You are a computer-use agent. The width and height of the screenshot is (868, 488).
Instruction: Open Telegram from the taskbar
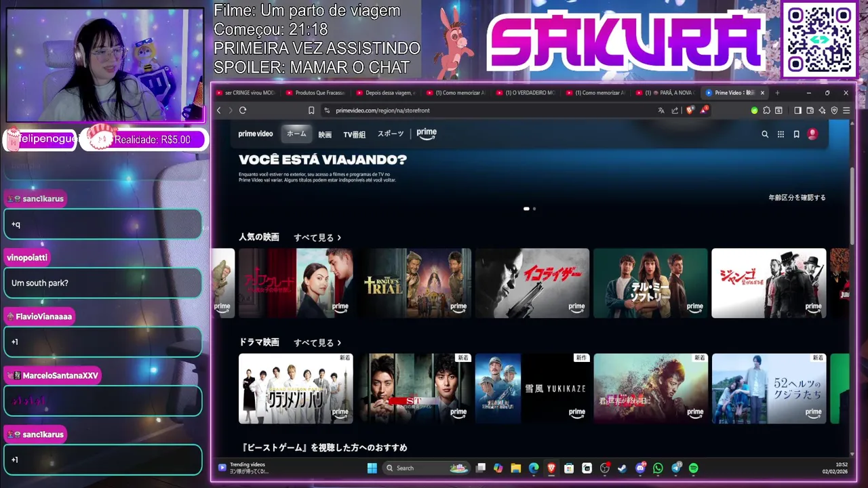coord(676,468)
